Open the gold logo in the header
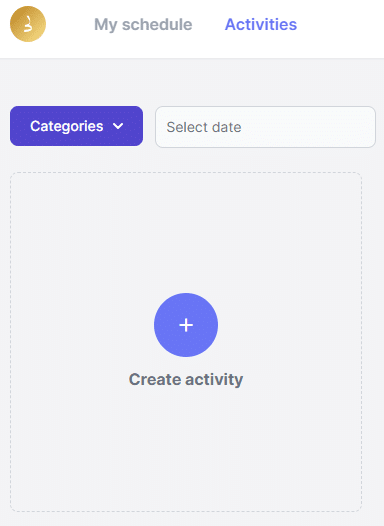Viewport: 384px width, 526px height. click(28, 24)
